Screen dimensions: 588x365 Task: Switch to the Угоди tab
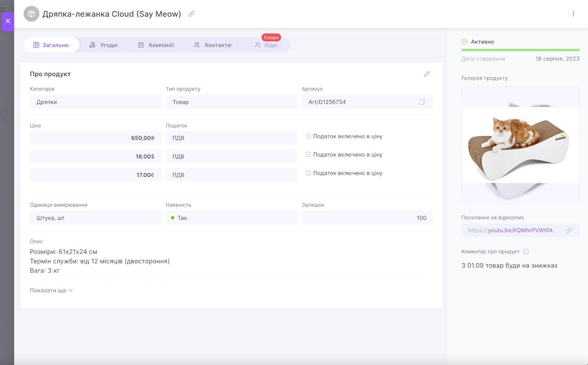pyautogui.click(x=104, y=45)
